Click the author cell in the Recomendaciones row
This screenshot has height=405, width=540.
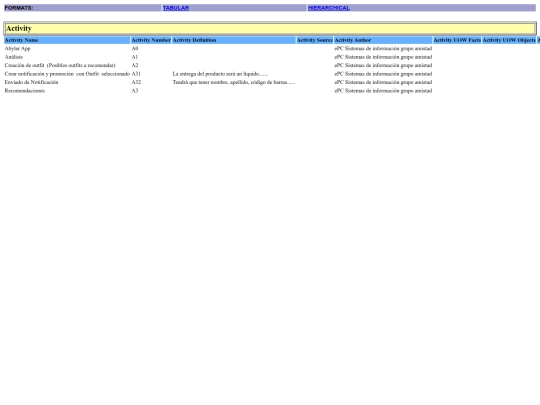pos(383,91)
